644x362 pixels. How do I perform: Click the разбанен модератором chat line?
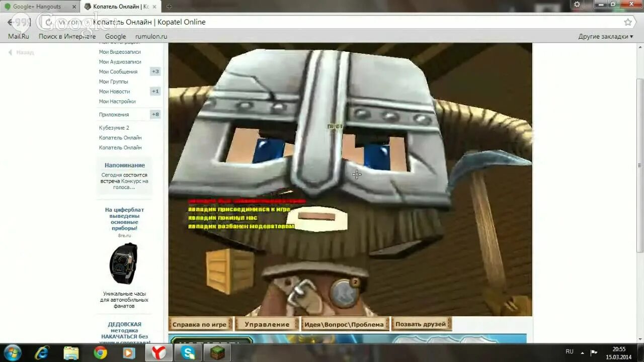tap(241, 227)
